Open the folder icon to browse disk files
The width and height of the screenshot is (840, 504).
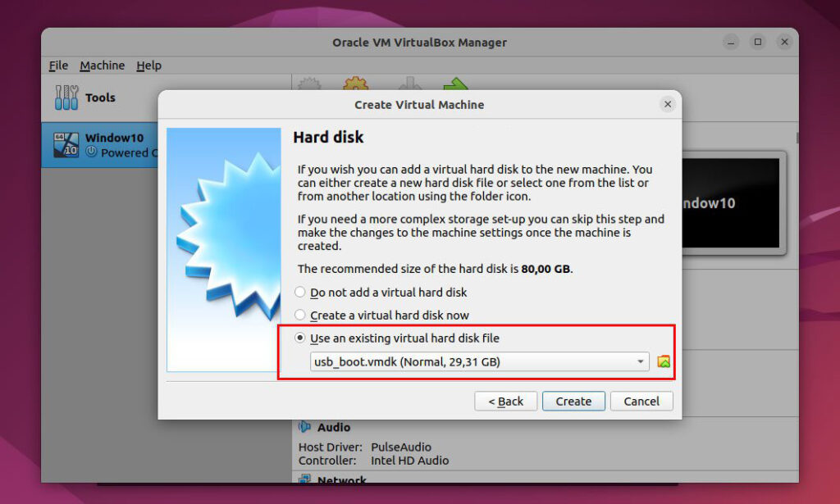[x=664, y=361]
